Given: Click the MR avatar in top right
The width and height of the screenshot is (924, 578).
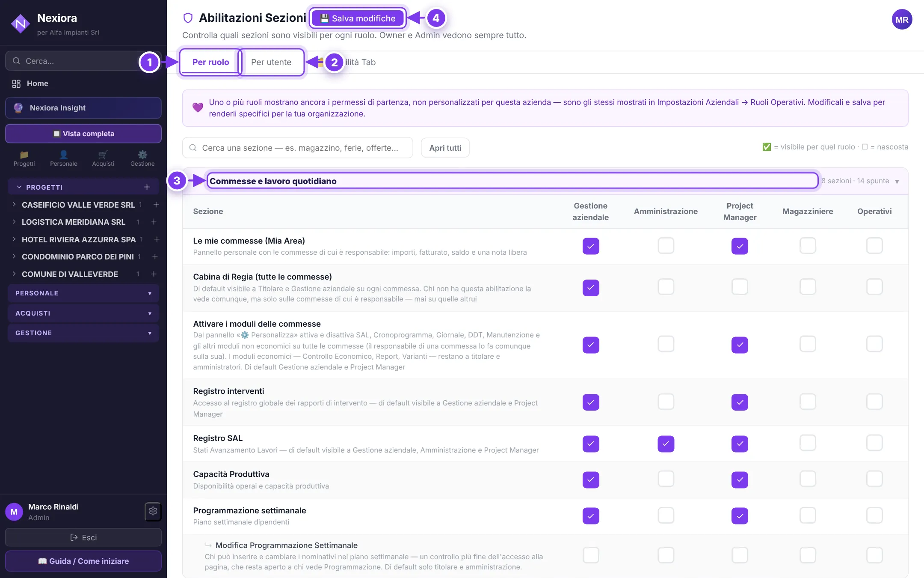Looking at the screenshot, I should coord(902,20).
